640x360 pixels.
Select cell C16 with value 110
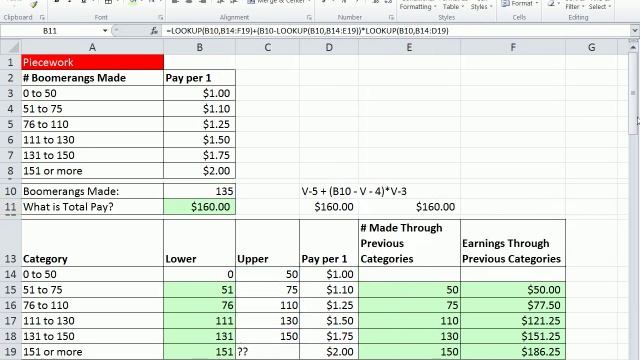click(267, 305)
